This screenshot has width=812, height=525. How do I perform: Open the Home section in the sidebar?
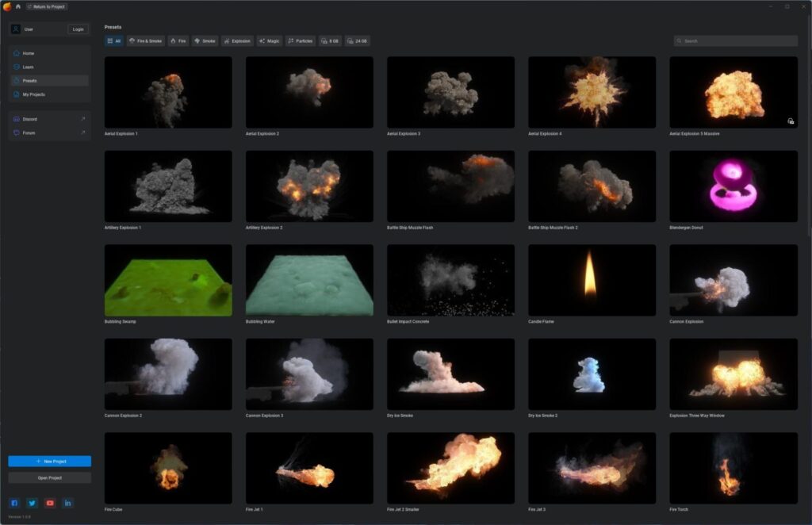17,53
